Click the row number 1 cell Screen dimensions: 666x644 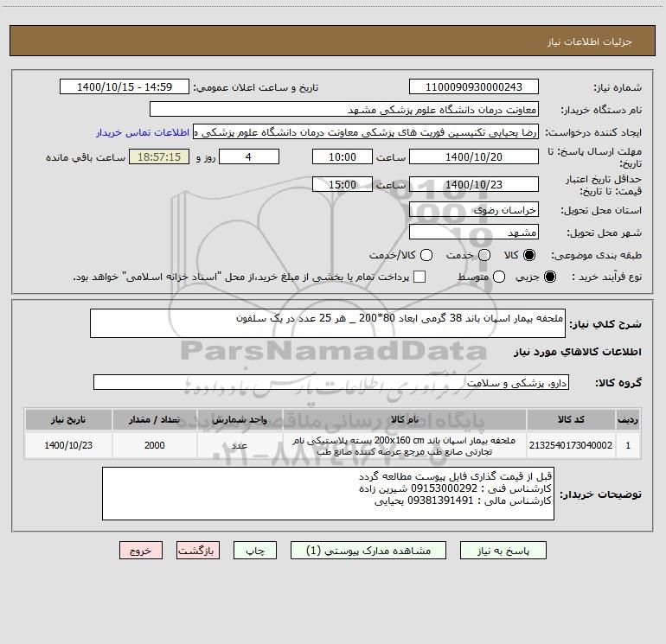pyautogui.click(x=628, y=445)
